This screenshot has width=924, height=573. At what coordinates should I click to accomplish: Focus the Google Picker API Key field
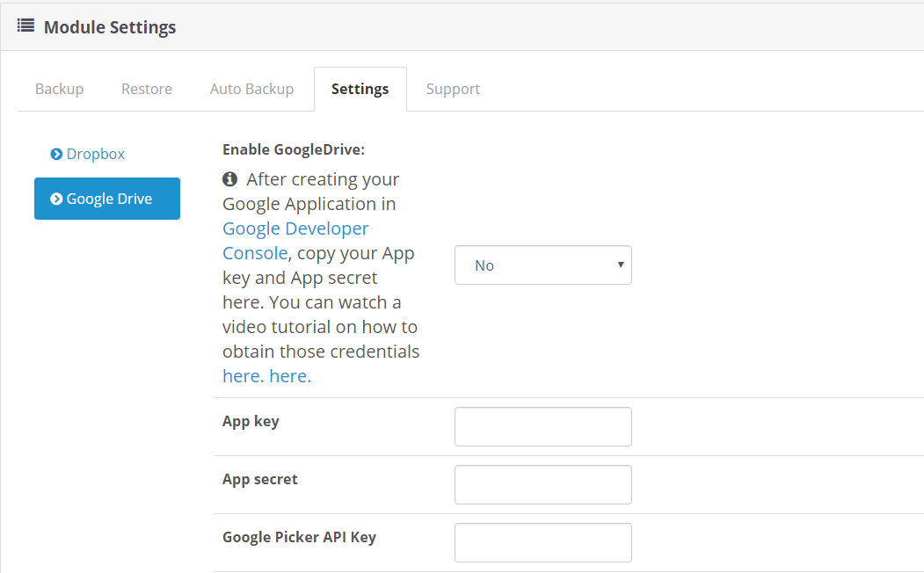click(x=542, y=542)
